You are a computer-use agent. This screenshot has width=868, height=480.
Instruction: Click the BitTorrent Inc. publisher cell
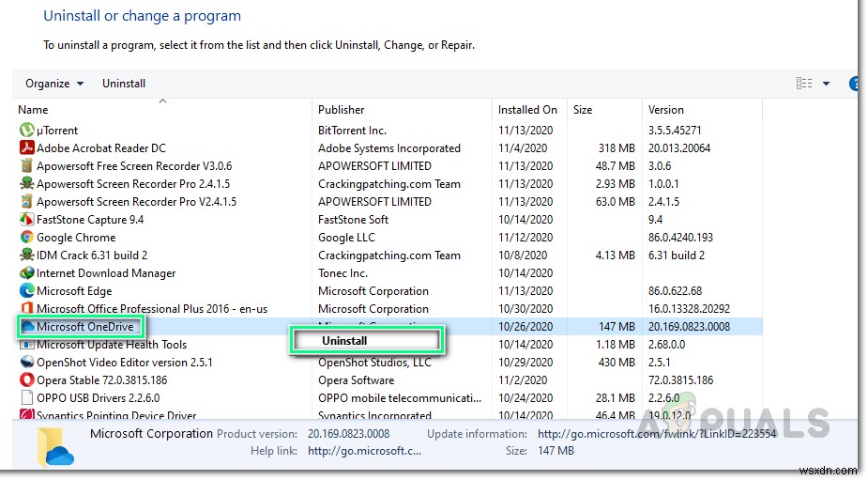pyautogui.click(x=352, y=131)
